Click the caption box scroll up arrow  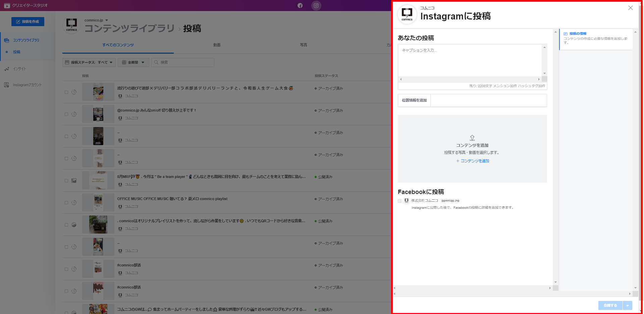544,47
